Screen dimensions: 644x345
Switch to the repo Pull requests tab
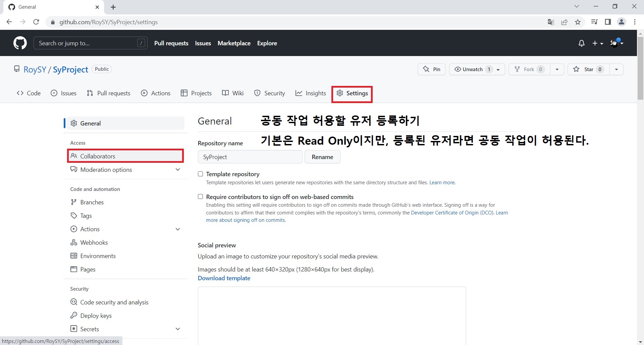(108, 93)
